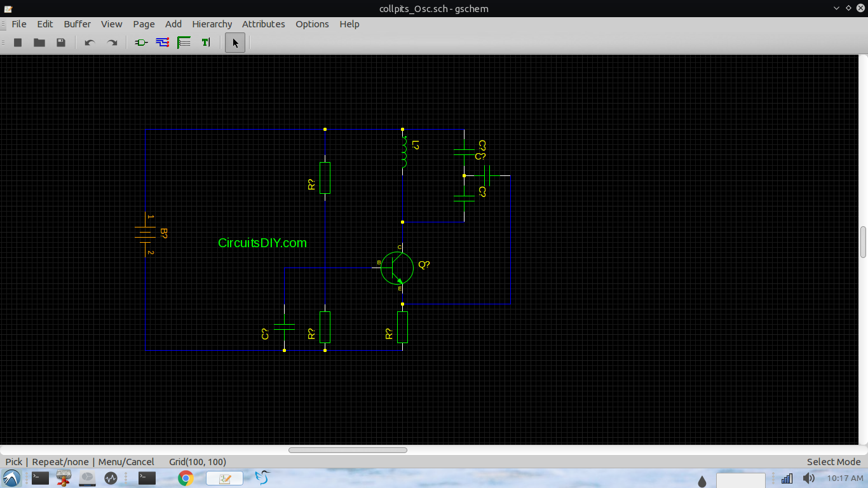Open the Attributes menu

coord(264,24)
